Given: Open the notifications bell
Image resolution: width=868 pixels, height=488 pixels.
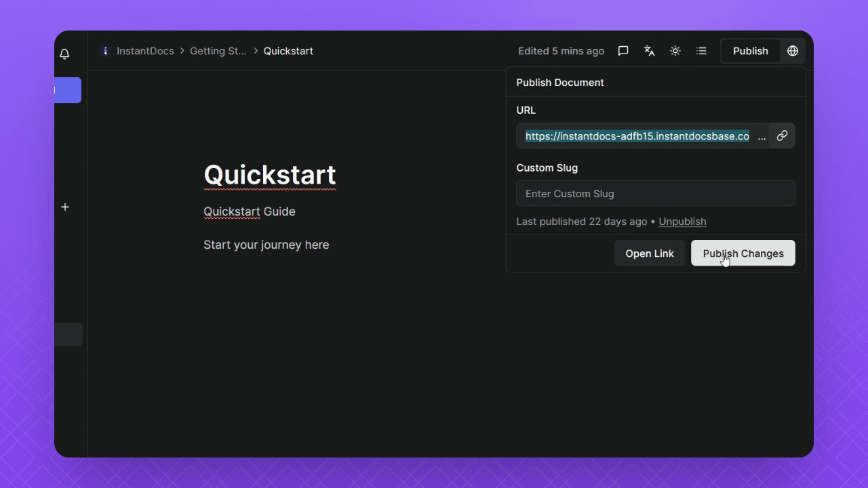Looking at the screenshot, I should pos(64,54).
